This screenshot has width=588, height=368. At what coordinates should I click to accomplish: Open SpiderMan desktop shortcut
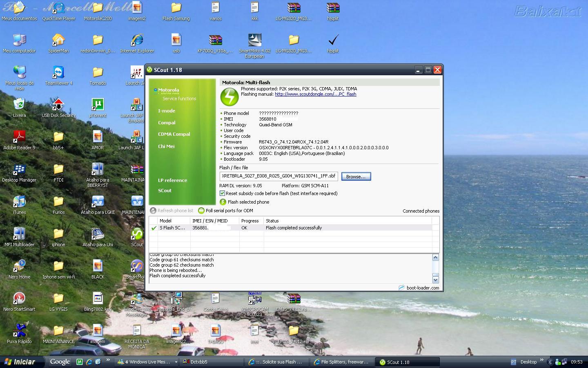click(x=58, y=43)
